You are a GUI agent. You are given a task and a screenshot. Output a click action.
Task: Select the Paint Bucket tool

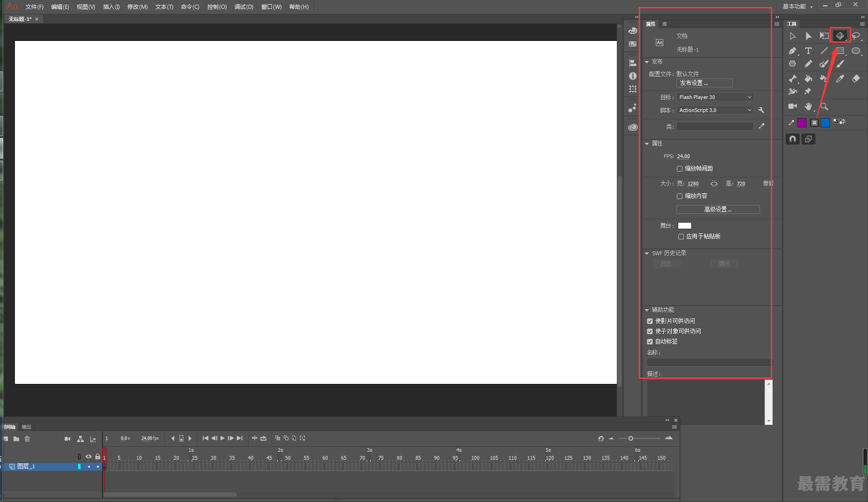[808, 79]
